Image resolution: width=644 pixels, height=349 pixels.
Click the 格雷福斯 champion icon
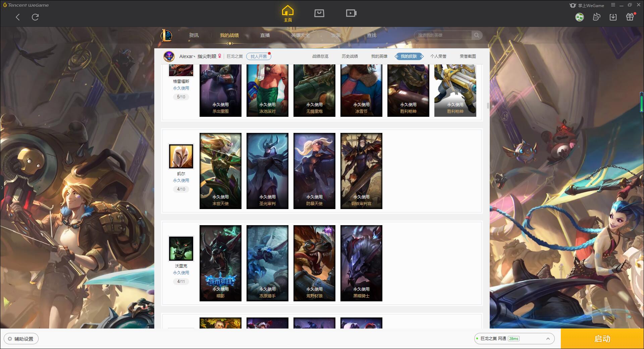click(x=181, y=70)
